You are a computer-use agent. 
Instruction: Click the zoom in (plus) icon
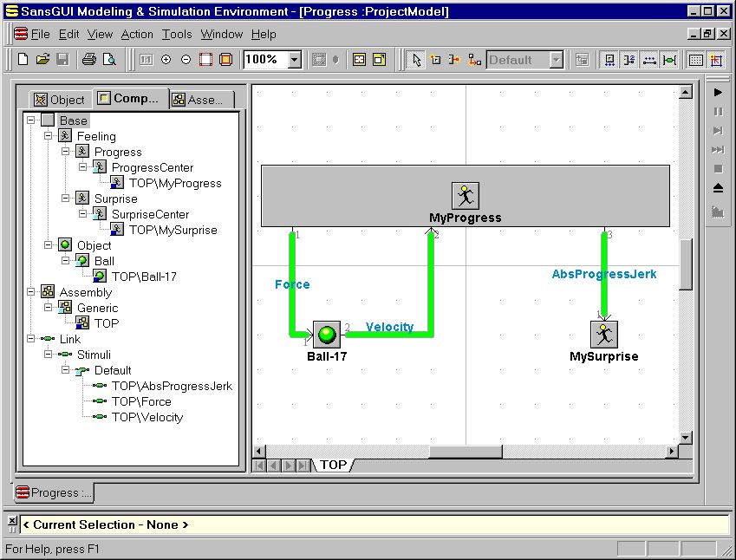coord(166,60)
